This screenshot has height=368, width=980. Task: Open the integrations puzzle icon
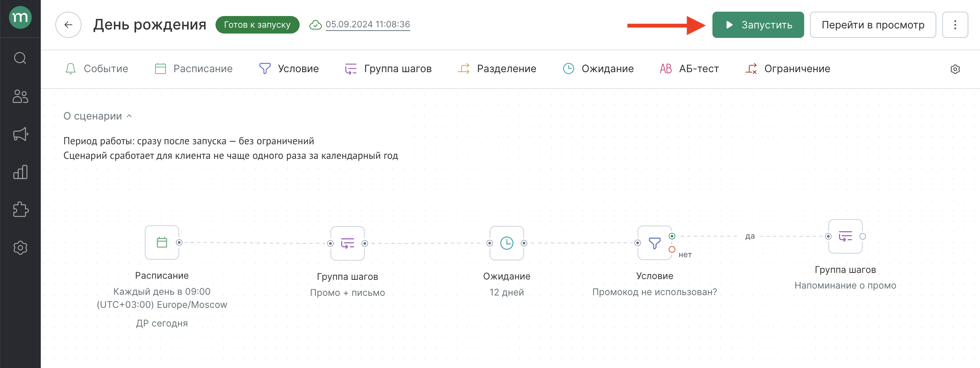(x=20, y=210)
